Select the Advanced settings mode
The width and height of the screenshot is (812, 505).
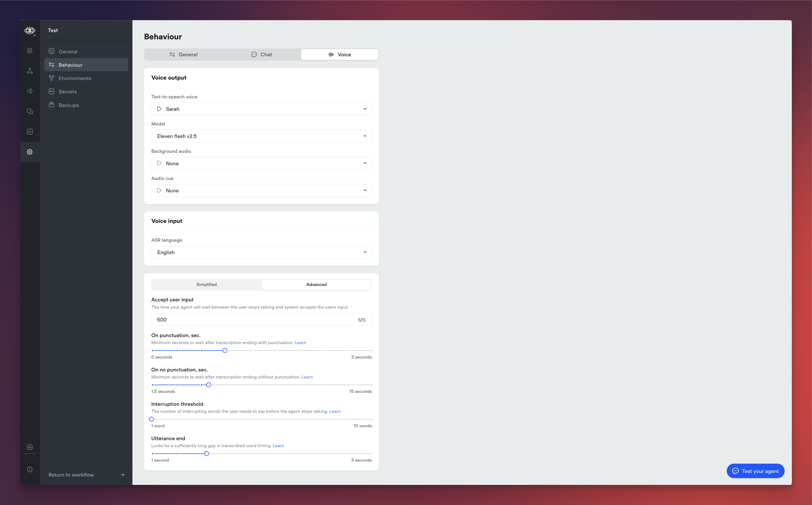click(x=316, y=285)
